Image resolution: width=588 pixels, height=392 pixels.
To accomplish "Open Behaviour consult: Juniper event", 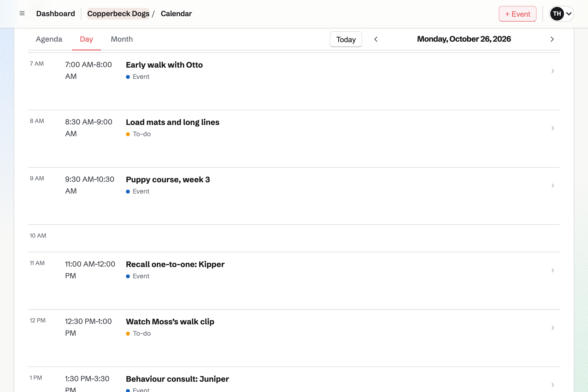I will 177,379.
